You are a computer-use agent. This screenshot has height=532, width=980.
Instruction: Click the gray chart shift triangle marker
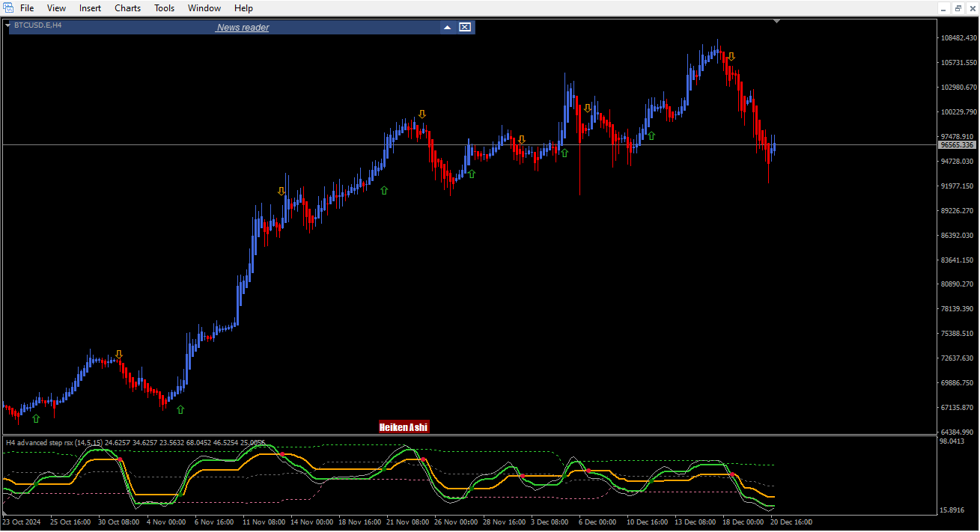click(777, 21)
